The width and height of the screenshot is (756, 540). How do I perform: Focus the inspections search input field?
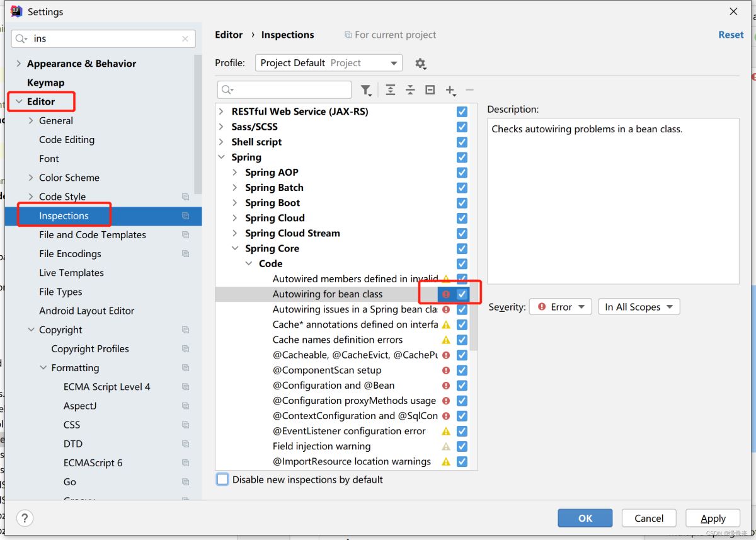click(x=284, y=90)
